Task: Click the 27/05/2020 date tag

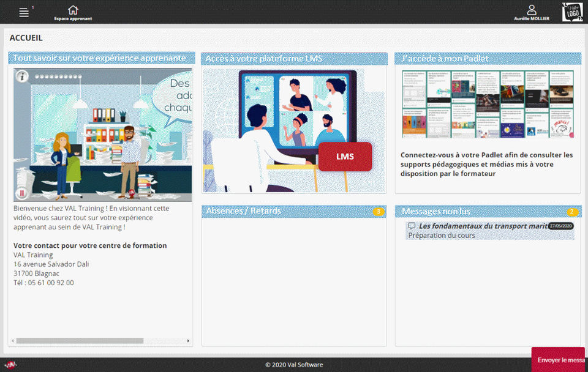Action: pos(560,226)
